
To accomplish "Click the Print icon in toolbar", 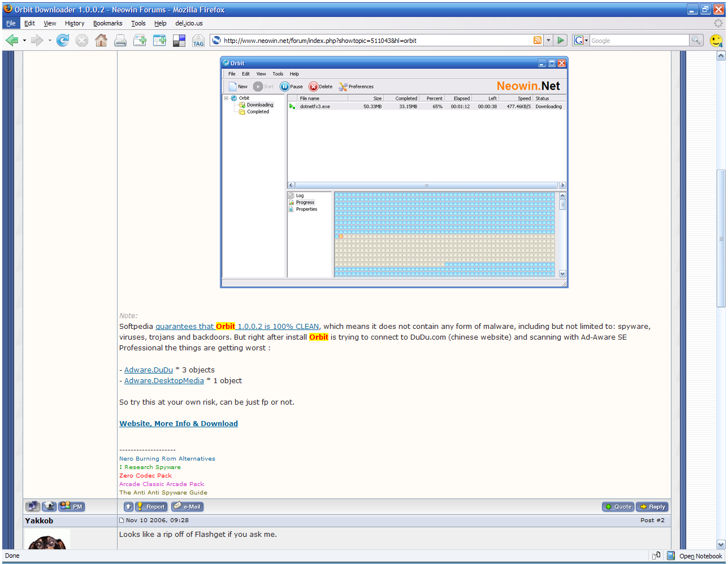I will click(x=120, y=41).
